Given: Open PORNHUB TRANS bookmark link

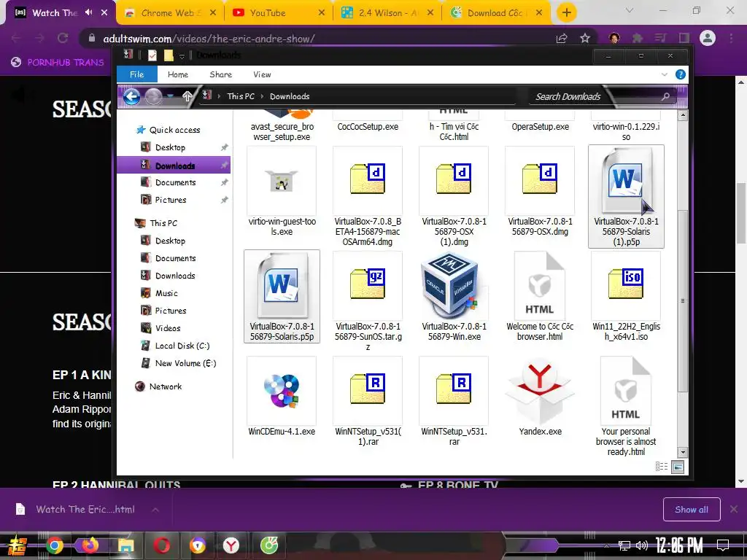Looking at the screenshot, I should point(58,62).
